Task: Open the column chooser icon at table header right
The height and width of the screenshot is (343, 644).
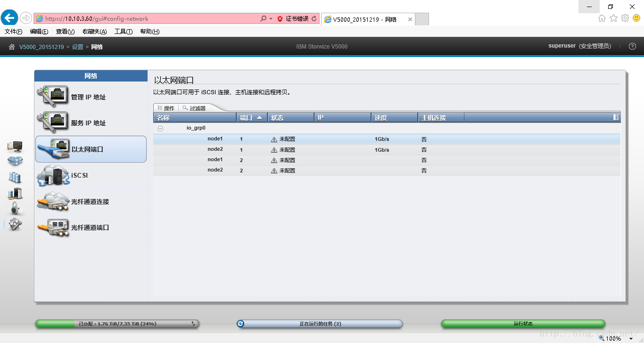Action: [x=616, y=117]
